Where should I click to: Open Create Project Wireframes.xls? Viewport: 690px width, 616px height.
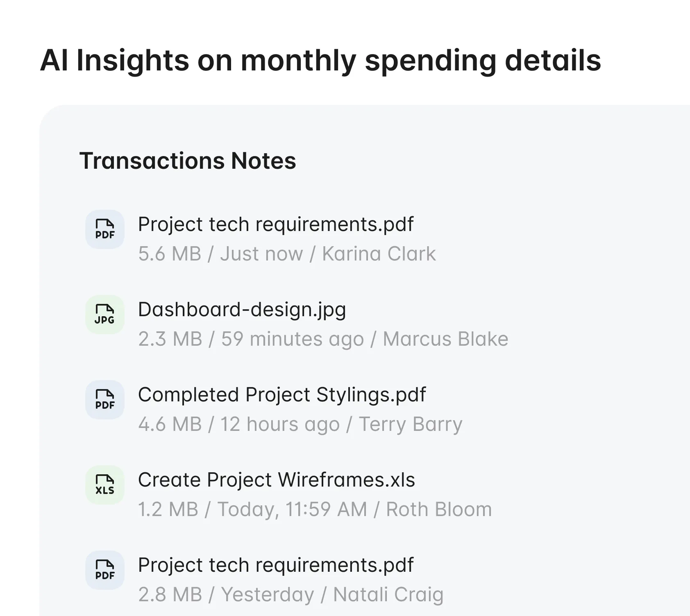coord(276,480)
